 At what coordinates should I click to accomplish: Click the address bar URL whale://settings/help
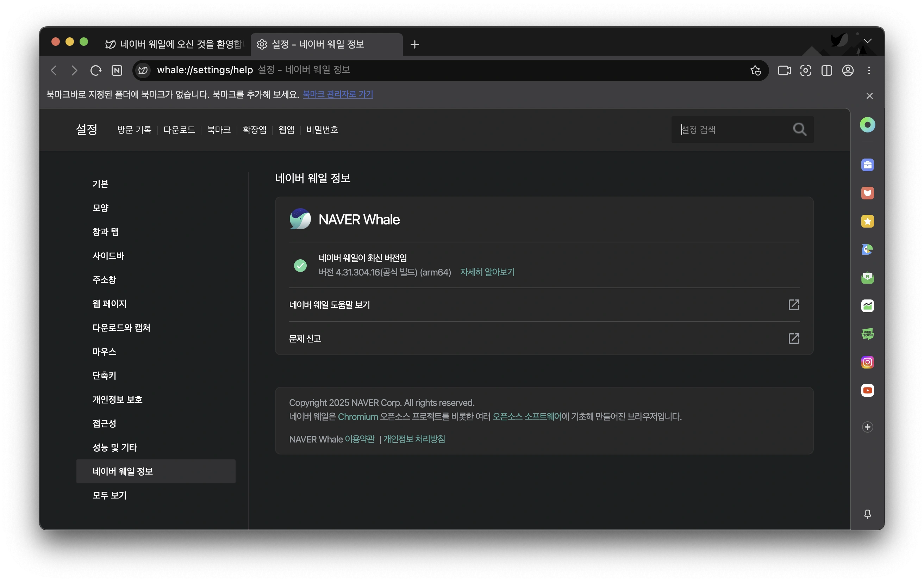pyautogui.click(x=205, y=70)
